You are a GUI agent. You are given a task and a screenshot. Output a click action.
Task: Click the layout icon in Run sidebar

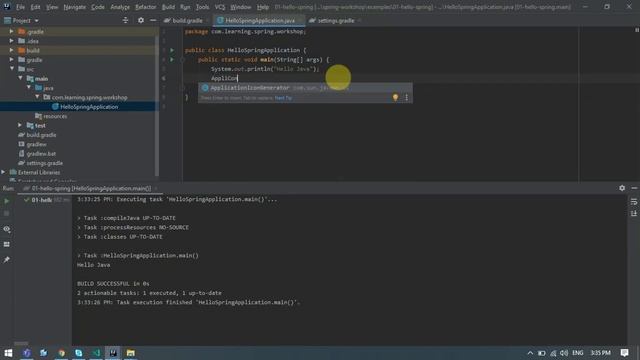7,244
